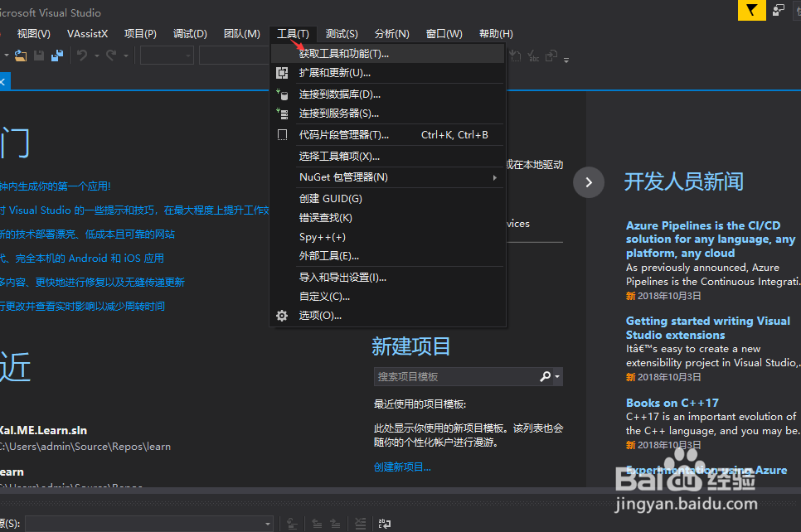Open the solution configurations combo box

coord(167,56)
